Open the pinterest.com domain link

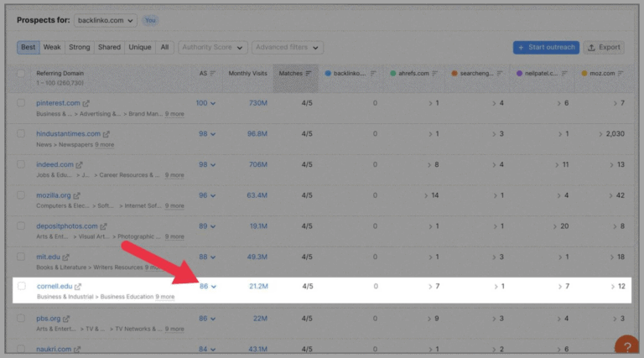58,103
